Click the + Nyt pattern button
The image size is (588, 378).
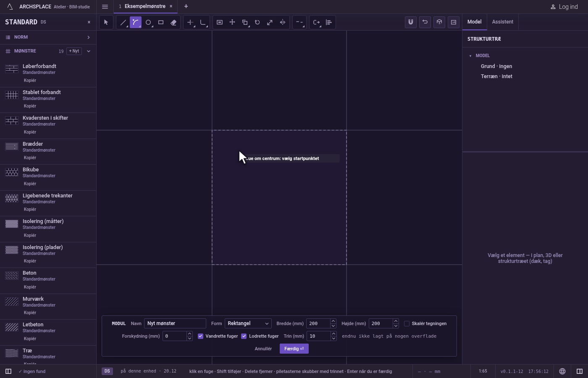pyautogui.click(x=74, y=51)
